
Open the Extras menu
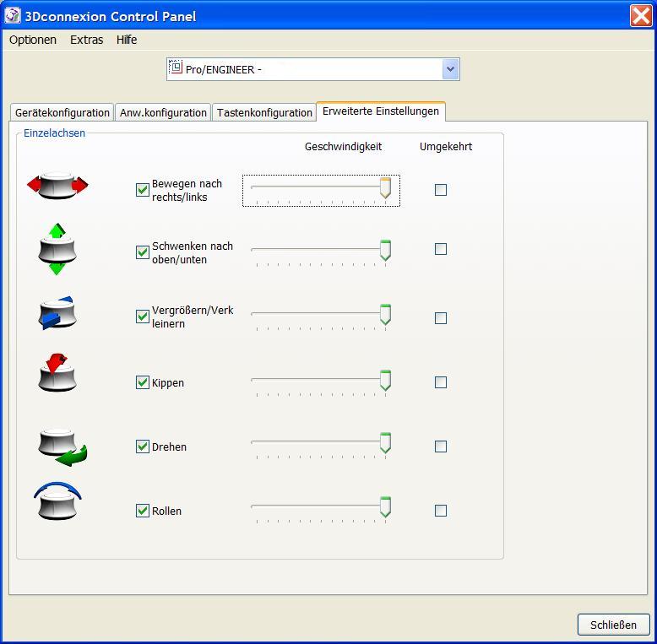[x=87, y=40]
